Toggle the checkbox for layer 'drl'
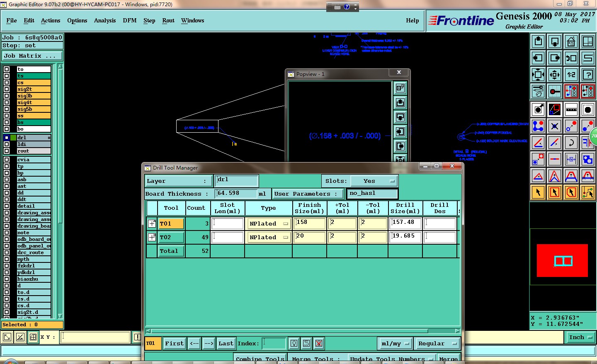597x364 pixels. (x=7, y=138)
